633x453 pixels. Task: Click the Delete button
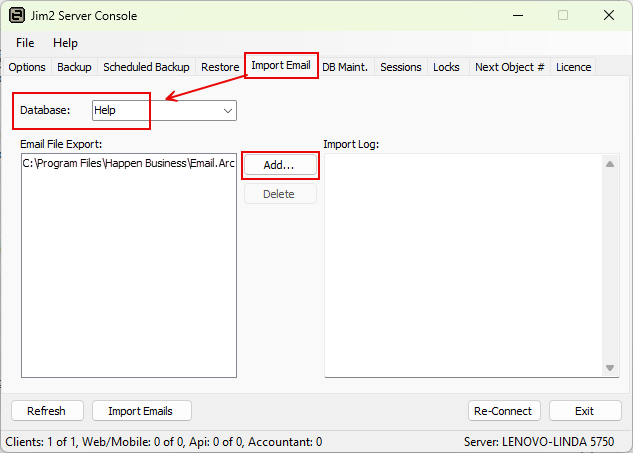[x=280, y=194]
